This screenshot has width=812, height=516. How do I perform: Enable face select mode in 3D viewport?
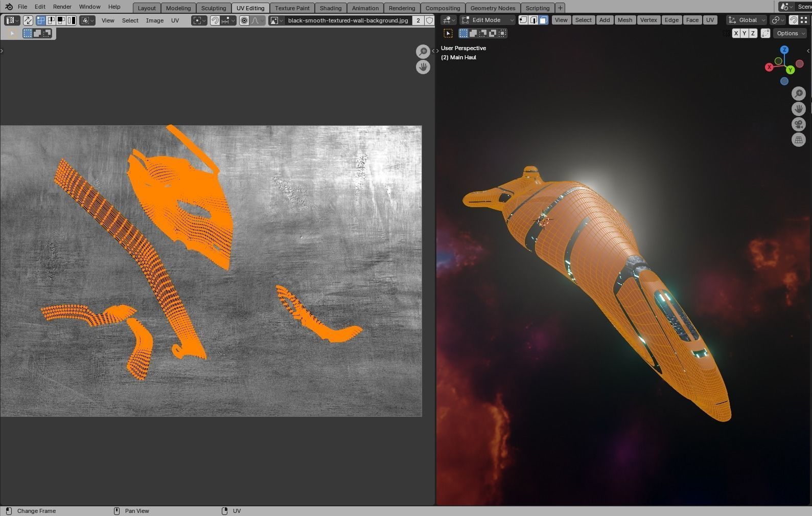pyautogui.click(x=543, y=20)
